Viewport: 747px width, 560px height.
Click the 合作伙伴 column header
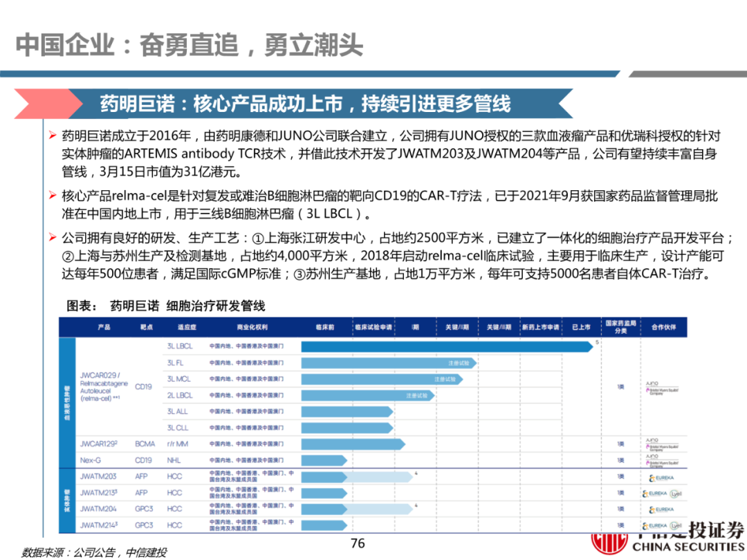click(663, 327)
